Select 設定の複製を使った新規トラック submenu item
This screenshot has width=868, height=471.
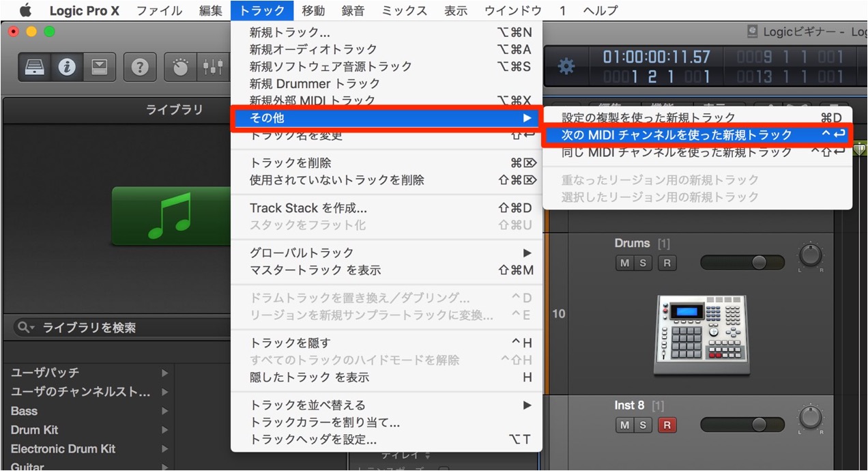[x=697, y=118]
